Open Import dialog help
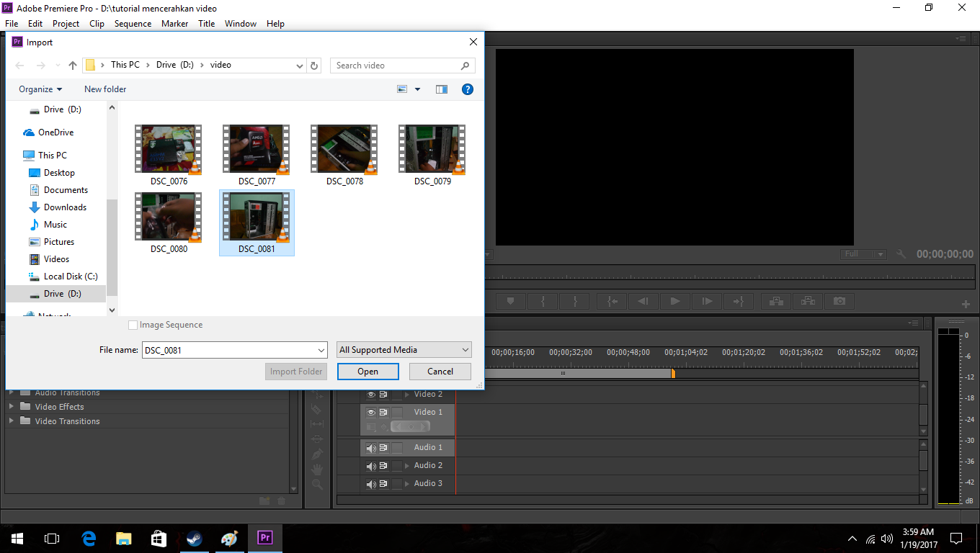980x553 pixels. click(468, 89)
